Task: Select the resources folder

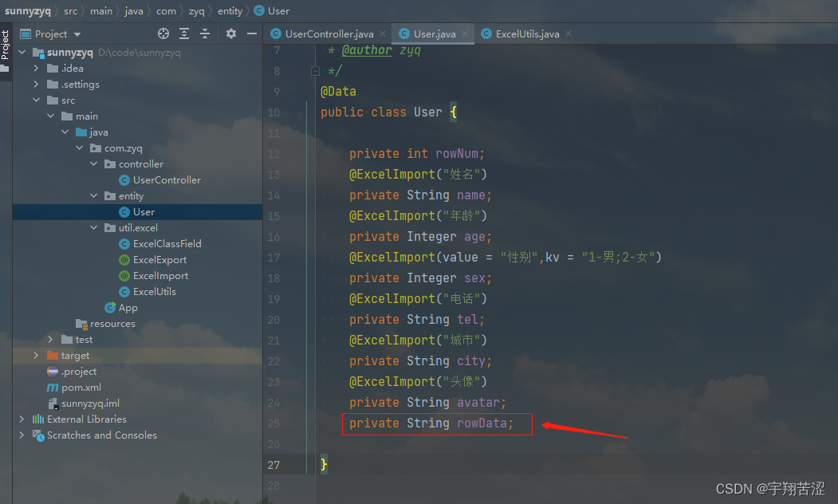Action: pyautogui.click(x=112, y=323)
